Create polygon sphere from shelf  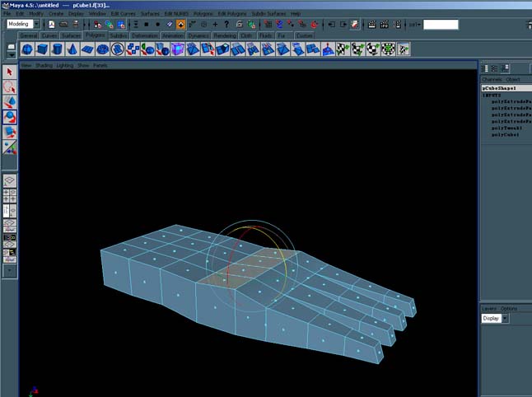[x=27, y=49]
